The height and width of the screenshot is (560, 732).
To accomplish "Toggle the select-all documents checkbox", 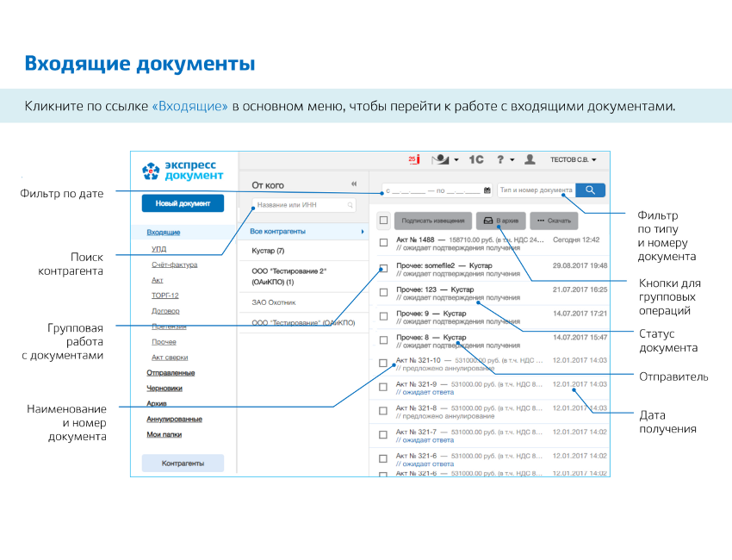I will point(384,221).
